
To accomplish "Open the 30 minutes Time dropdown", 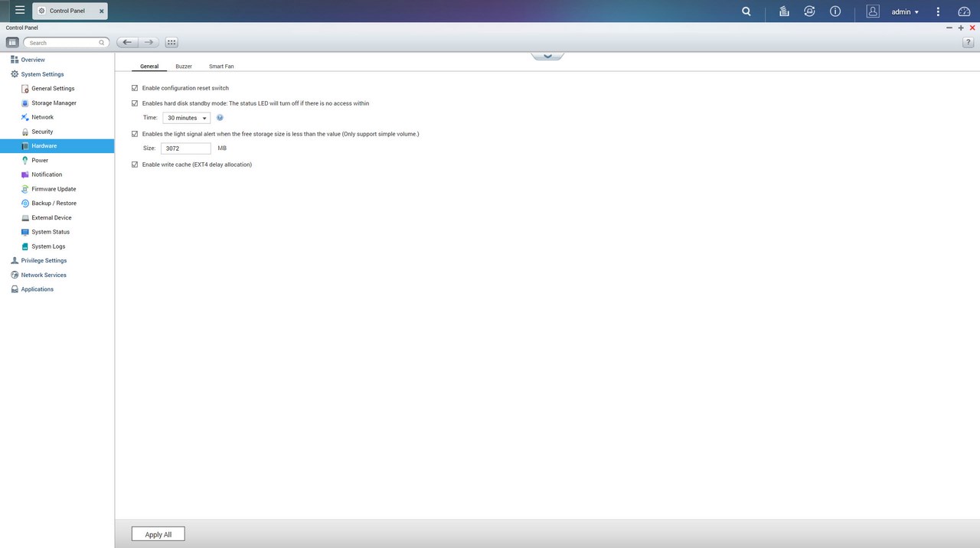I will 186,118.
